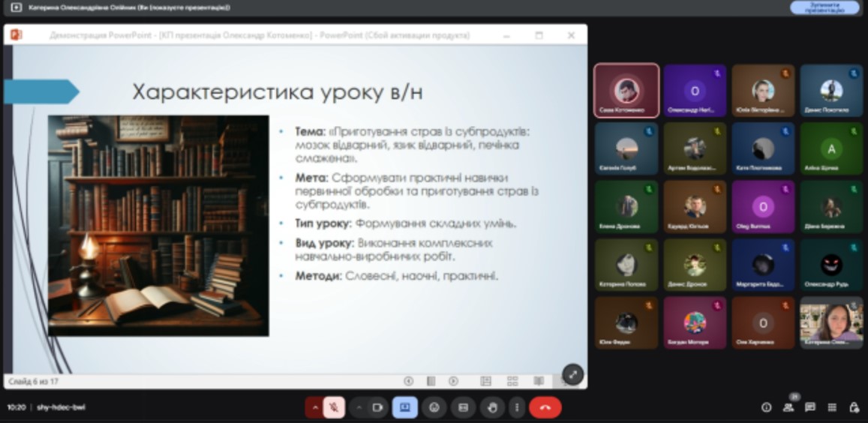Select Катерина's video tile with camera on

(x=831, y=322)
